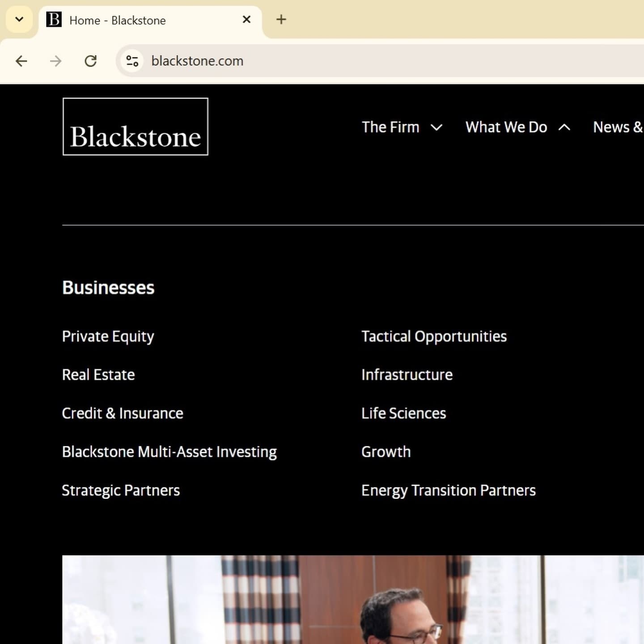Click the photo of the man with glasses

(353, 600)
